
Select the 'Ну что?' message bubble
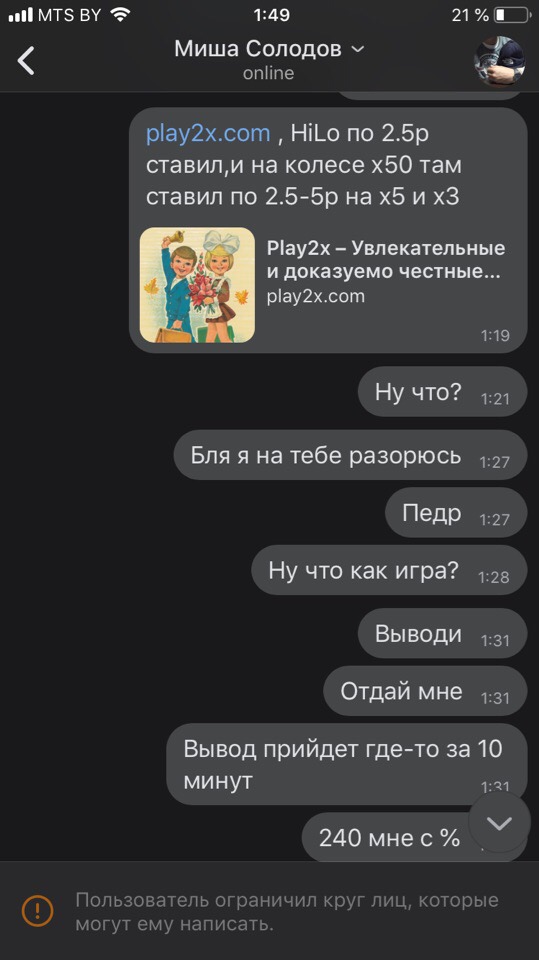tap(442, 392)
